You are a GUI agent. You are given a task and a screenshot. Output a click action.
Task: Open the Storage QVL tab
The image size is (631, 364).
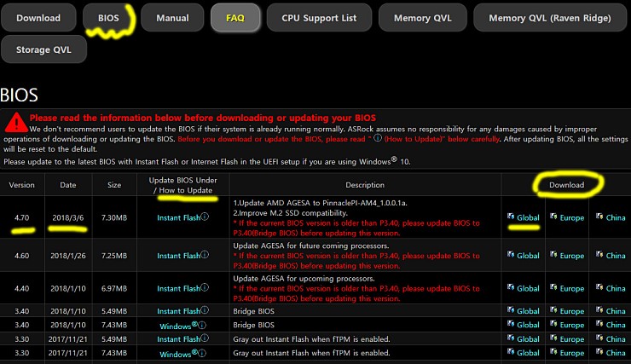[x=43, y=49]
